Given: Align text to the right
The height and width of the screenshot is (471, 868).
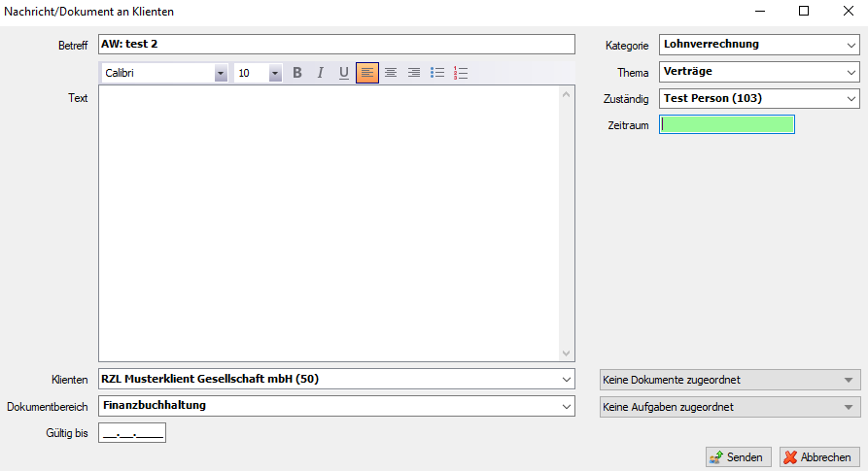Looking at the screenshot, I should pyautogui.click(x=414, y=73).
